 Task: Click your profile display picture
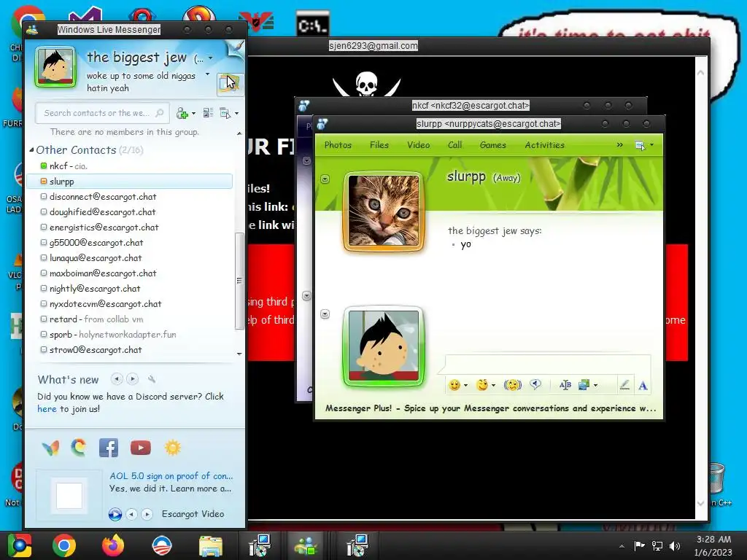click(55, 67)
